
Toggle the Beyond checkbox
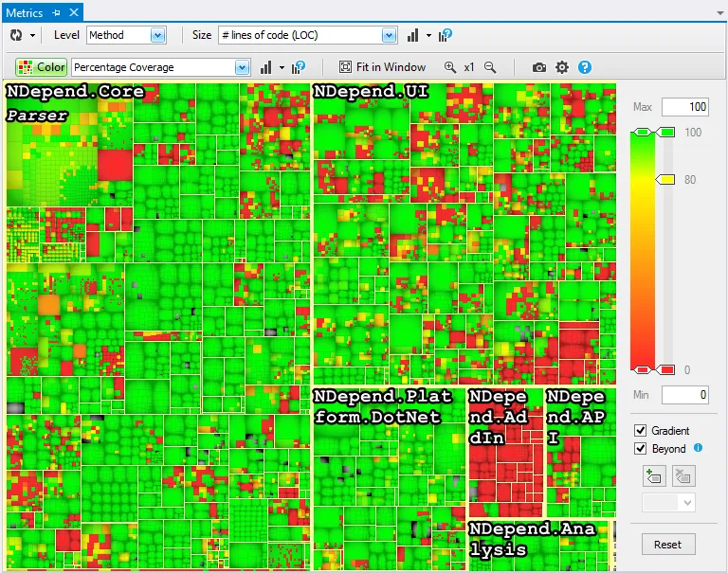click(x=640, y=449)
